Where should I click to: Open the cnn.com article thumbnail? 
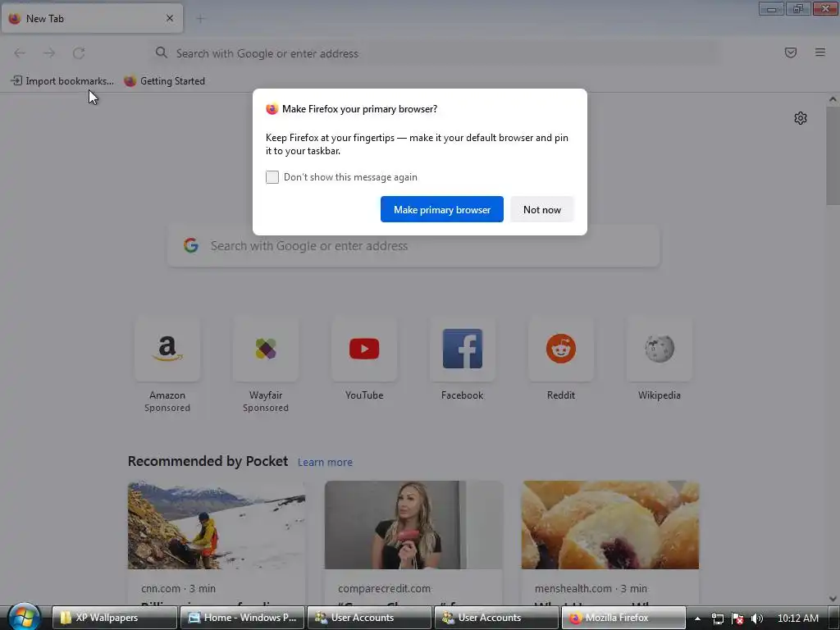(x=217, y=525)
